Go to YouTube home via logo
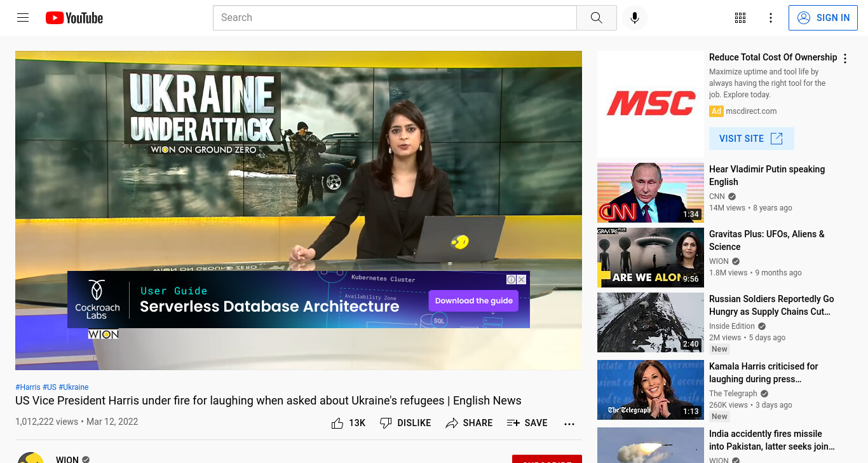The image size is (868, 463). (x=74, y=18)
